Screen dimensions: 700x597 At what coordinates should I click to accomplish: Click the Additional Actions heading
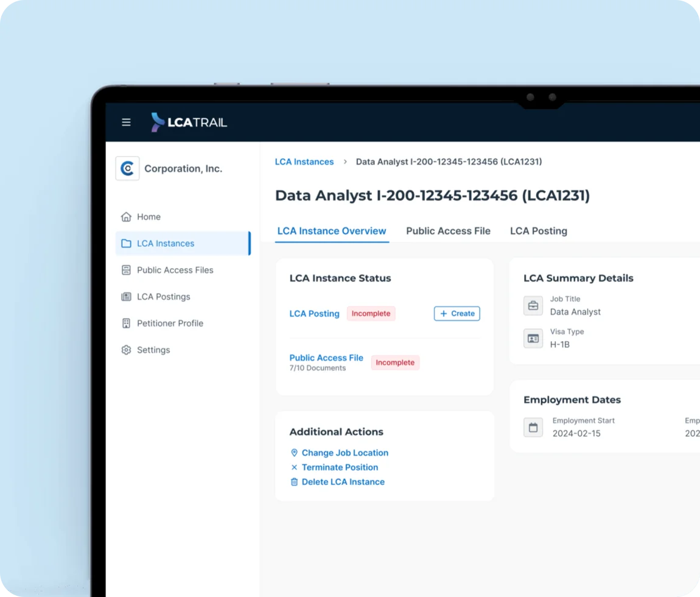coord(337,432)
